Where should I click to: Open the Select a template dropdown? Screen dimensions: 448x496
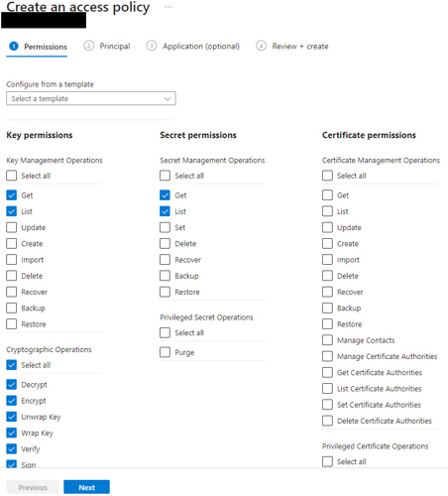tap(91, 98)
